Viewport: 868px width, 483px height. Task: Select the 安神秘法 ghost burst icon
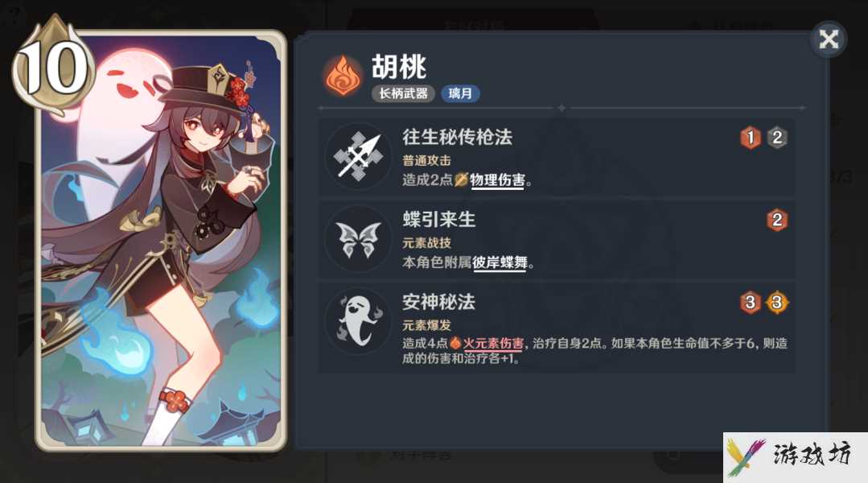[358, 321]
